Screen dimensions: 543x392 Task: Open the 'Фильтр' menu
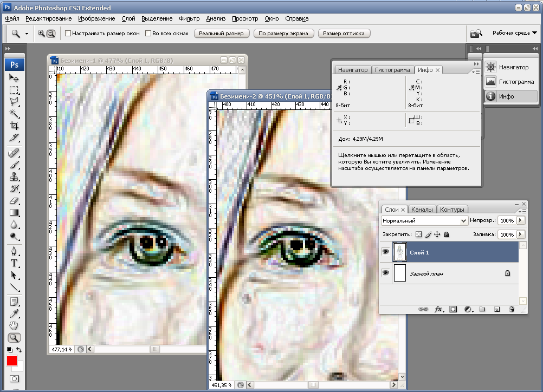tap(189, 18)
